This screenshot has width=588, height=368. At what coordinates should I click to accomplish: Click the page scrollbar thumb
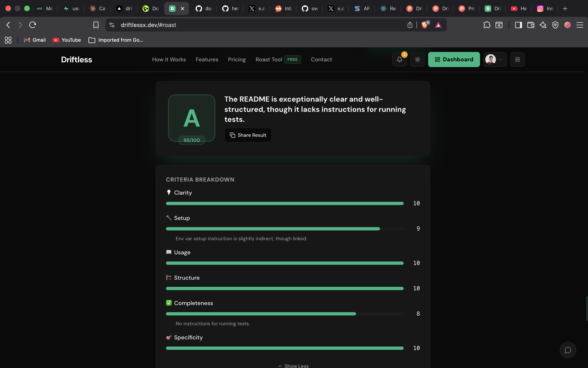tap(587, 309)
